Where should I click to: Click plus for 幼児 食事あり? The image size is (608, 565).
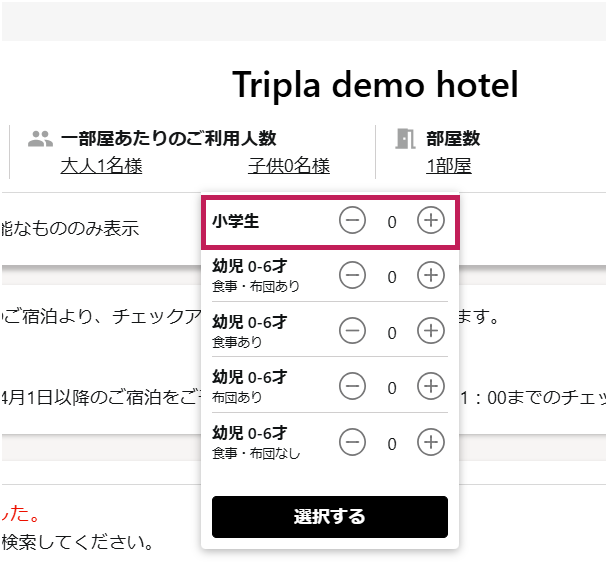[430, 331]
